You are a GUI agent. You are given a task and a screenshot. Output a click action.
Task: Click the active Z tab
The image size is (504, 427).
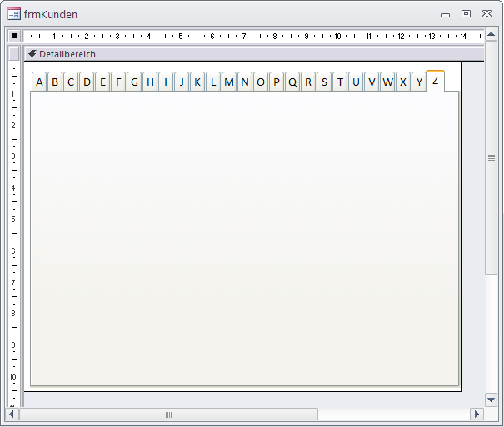click(435, 81)
